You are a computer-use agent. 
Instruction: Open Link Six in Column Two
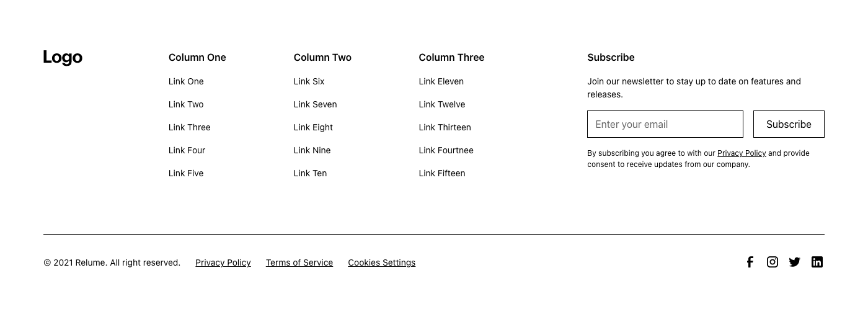(309, 81)
